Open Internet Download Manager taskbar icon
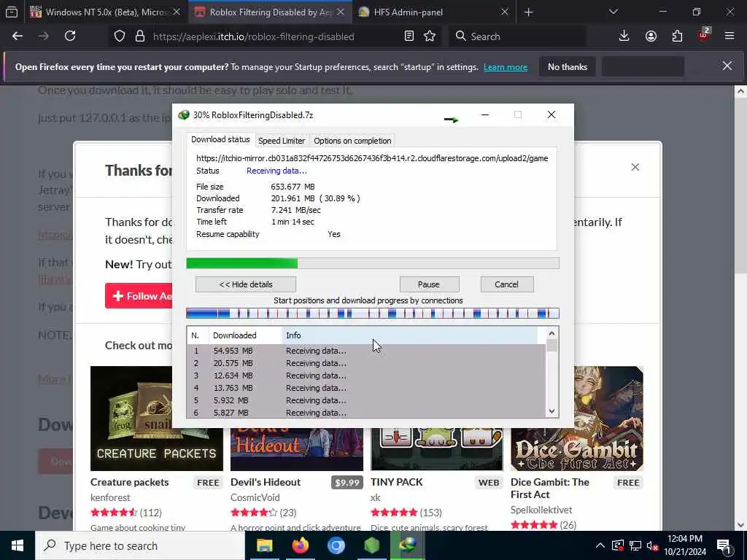Viewport: 747px width, 560px height. tap(408, 545)
